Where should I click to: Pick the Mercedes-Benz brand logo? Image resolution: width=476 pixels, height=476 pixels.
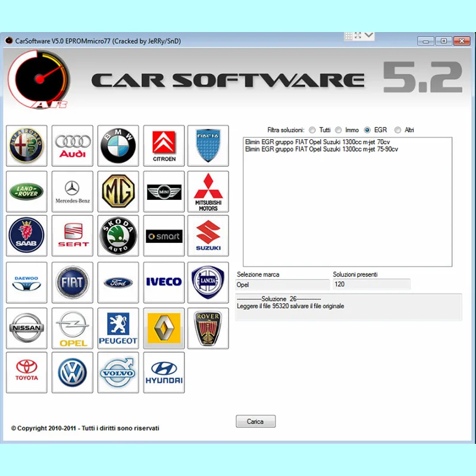click(72, 191)
